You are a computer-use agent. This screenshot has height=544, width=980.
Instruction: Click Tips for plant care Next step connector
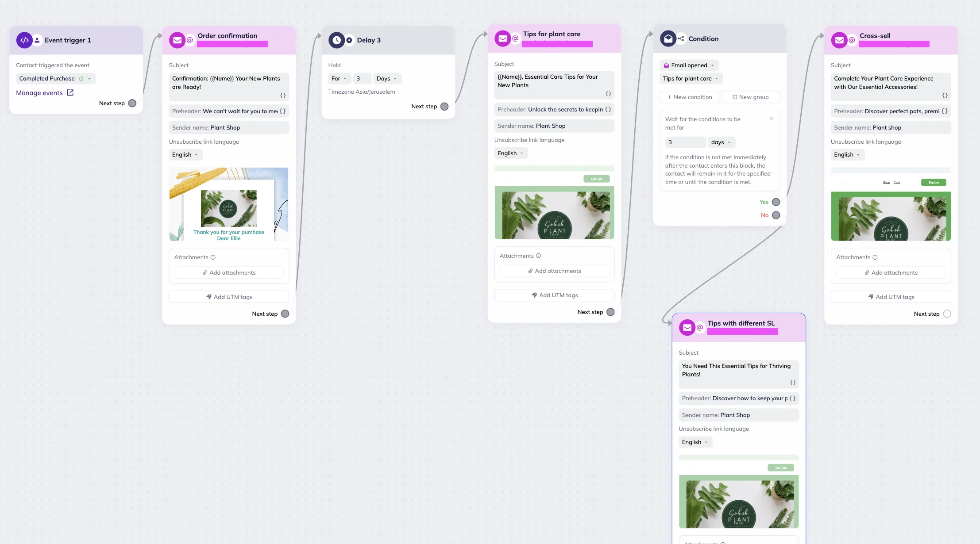pyautogui.click(x=610, y=312)
